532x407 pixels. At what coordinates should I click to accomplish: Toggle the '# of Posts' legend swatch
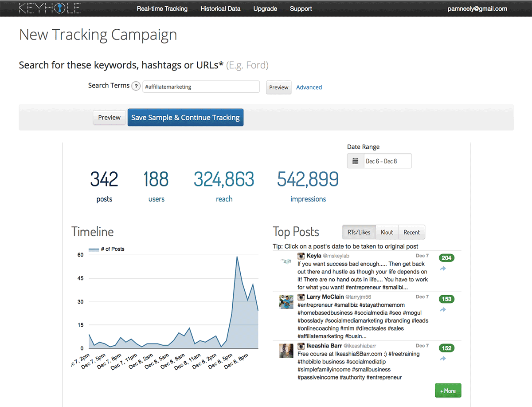[x=94, y=249]
